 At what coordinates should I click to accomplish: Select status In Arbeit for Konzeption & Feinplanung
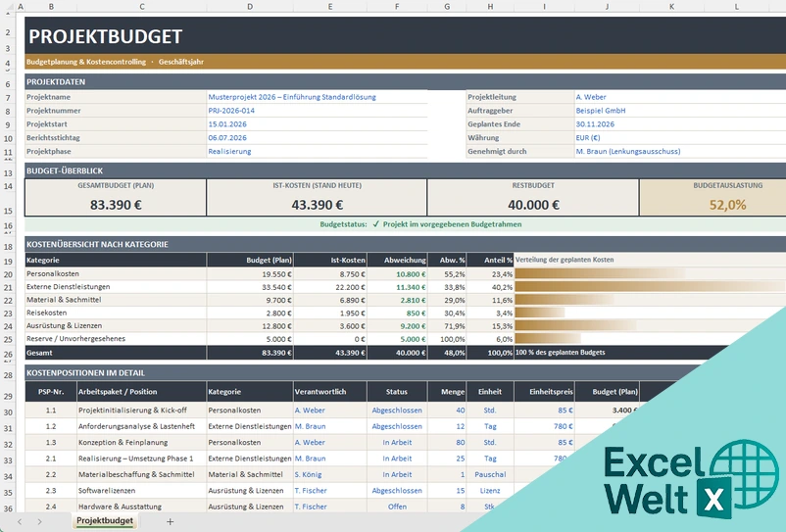click(397, 442)
